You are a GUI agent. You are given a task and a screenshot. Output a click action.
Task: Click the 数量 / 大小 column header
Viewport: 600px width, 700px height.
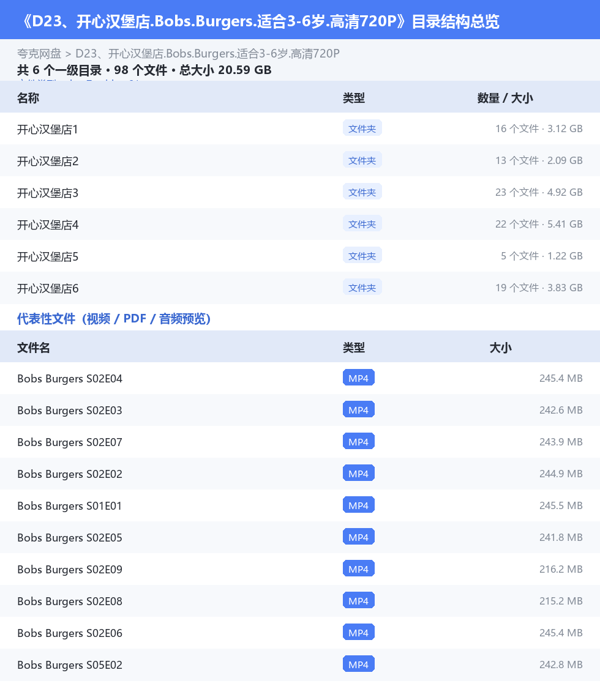(505, 98)
